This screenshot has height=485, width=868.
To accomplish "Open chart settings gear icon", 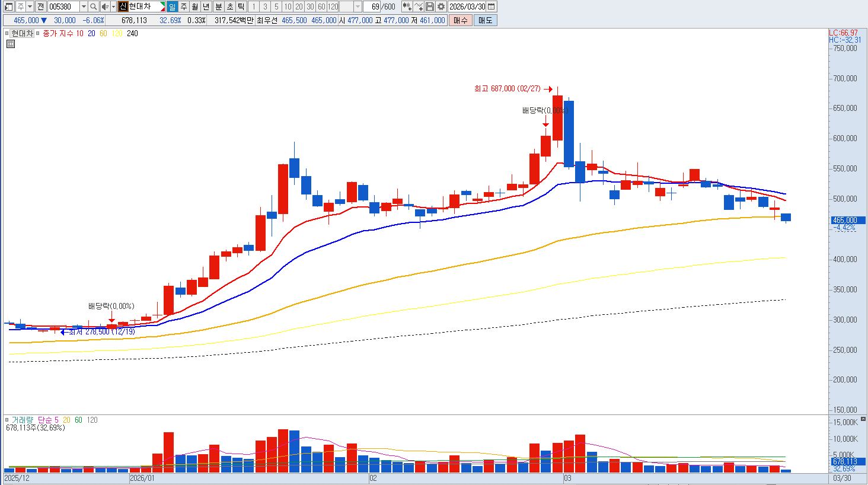I will [441, 7].
